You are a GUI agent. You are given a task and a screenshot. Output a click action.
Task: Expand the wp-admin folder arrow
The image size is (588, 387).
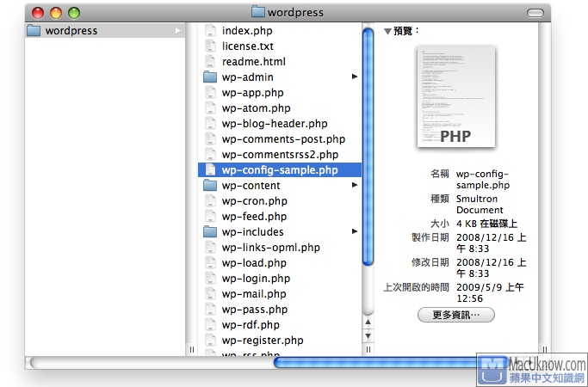[x=355, y=77]
